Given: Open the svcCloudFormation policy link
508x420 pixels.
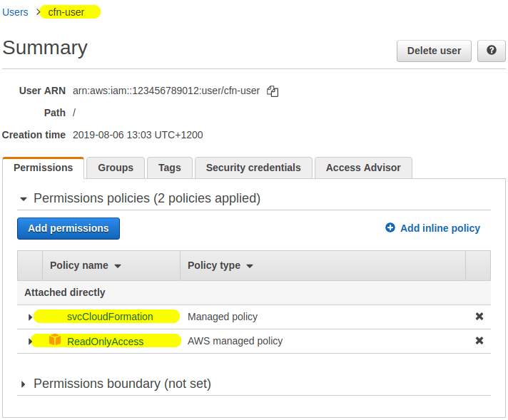Looking at the screenshot, I should (110, 317).
